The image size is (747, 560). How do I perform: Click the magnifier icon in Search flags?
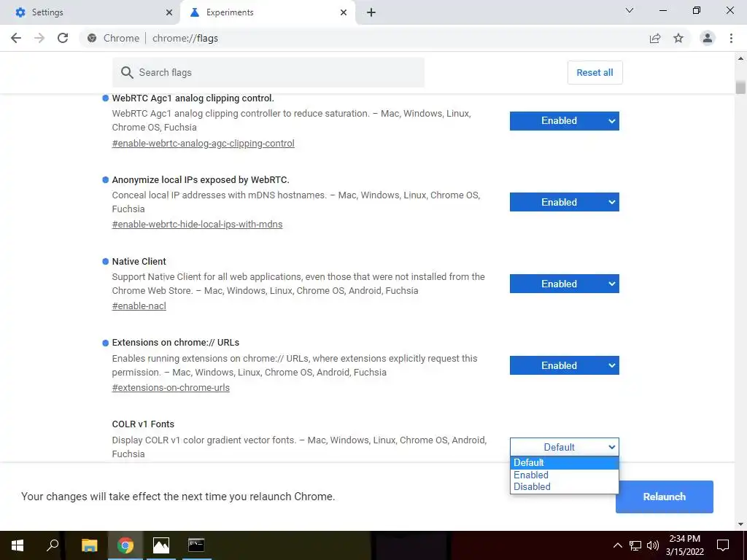(127, 72)
